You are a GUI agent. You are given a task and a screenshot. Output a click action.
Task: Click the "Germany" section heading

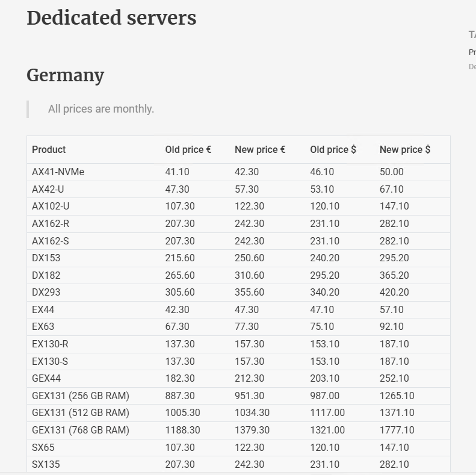click(x=65, y=75)
